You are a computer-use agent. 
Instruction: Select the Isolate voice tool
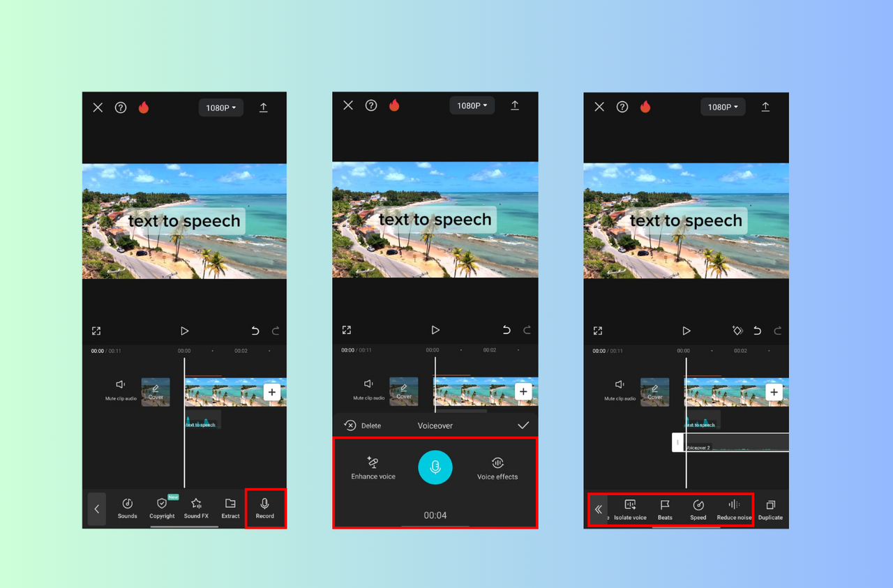pos(630,508)
